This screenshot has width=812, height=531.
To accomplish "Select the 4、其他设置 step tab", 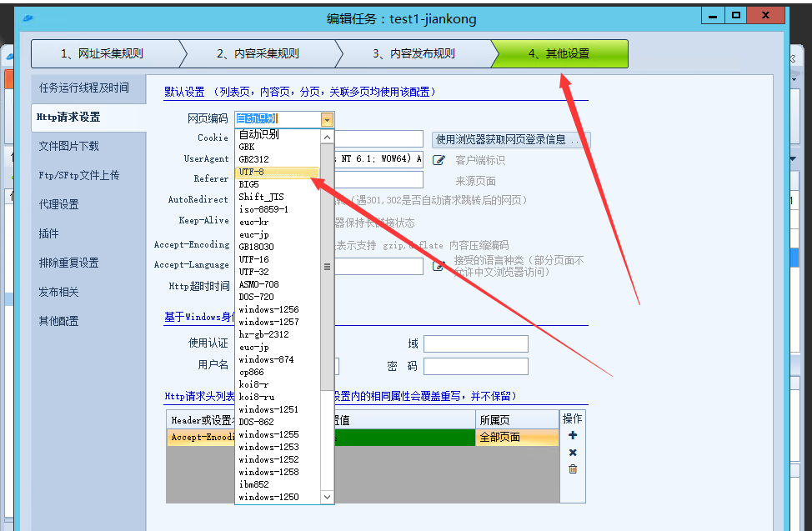I will pyautogui.click(x=559, y=54).
